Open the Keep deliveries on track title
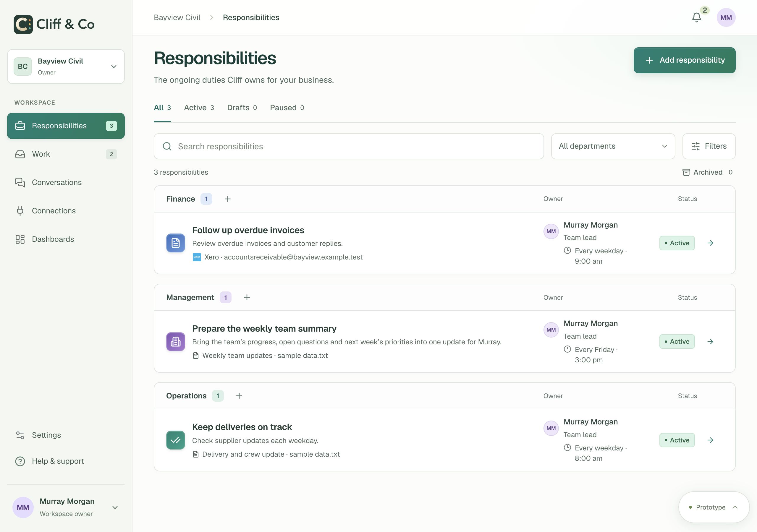757x532 pixels. (242, 427)
